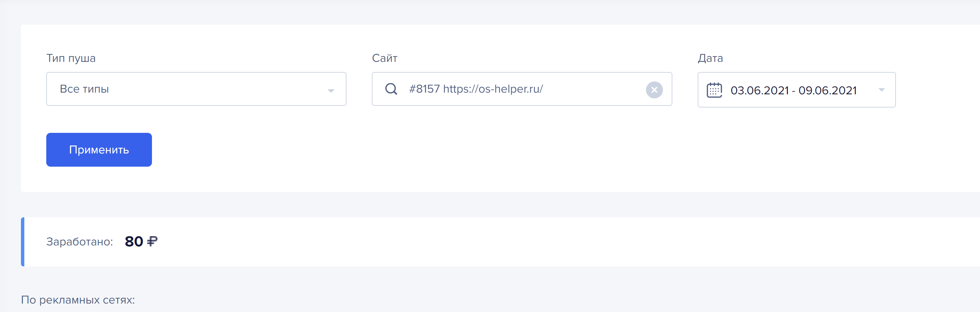Viewport: 980px width, 312px height.
Task: Click the Сайт field label
Action: click(x=384, y=58)
